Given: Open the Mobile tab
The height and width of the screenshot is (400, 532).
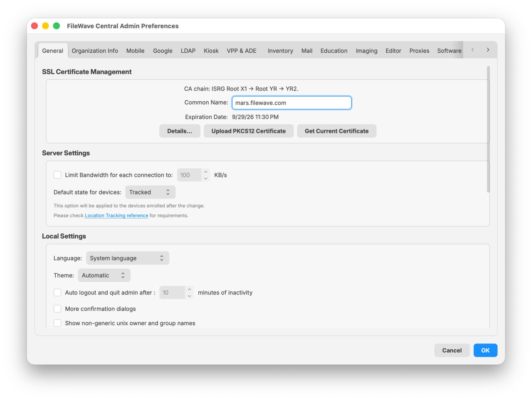Looking at the screenshot, I should point(135,51).
